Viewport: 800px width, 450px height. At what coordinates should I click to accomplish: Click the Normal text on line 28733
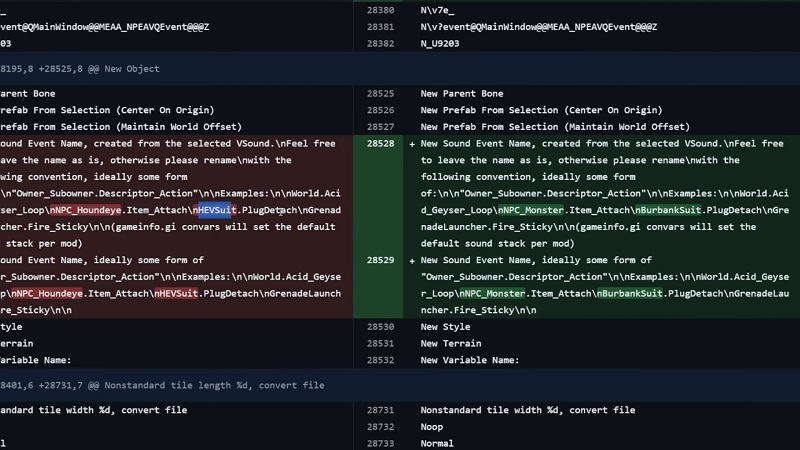[x=438, y=443]
